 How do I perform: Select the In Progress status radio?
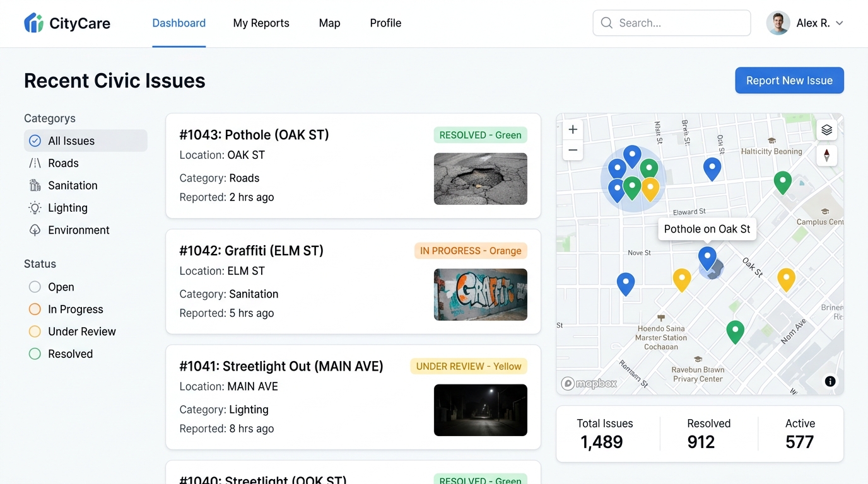(x=35, y=309)
